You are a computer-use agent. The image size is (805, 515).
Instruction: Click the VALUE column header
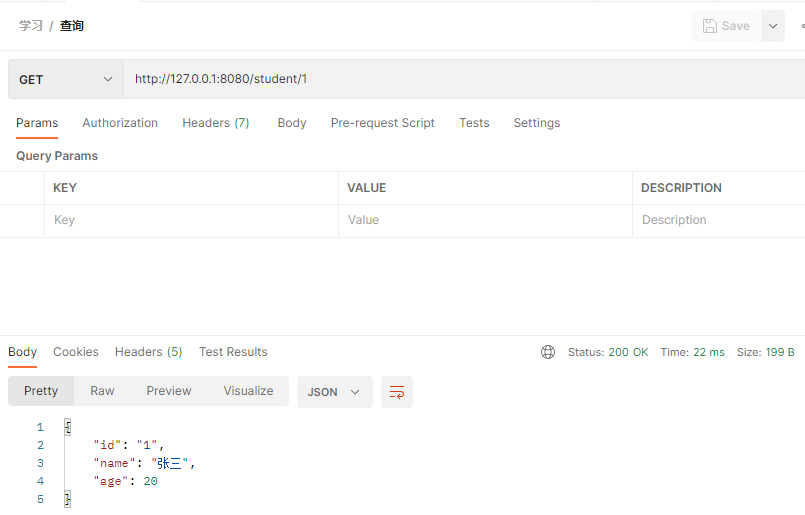(367, 188)
